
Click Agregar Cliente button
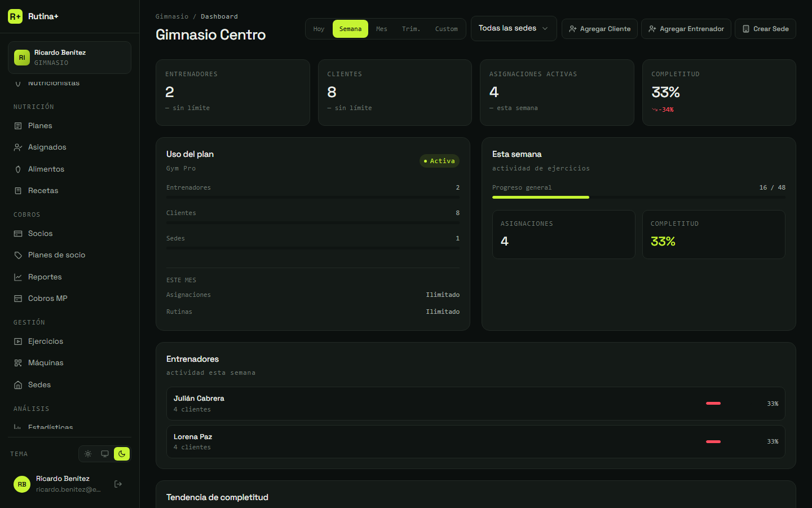599,29
